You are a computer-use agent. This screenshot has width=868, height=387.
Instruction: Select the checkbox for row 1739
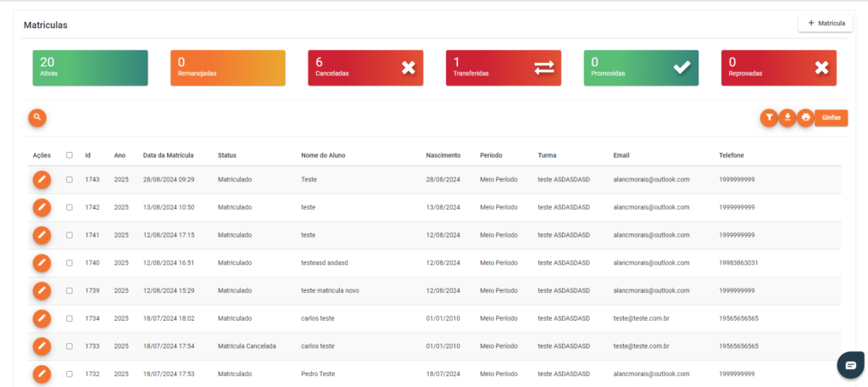pos(70,291)
